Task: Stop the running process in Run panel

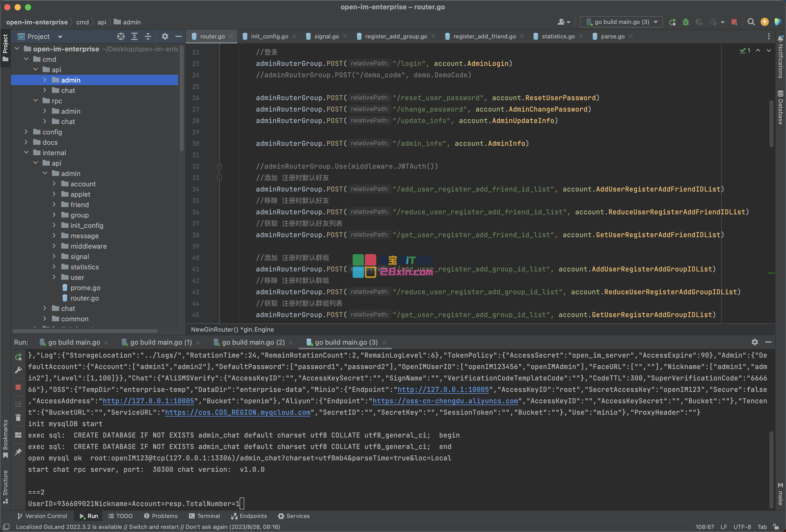Action: [18, 387]
